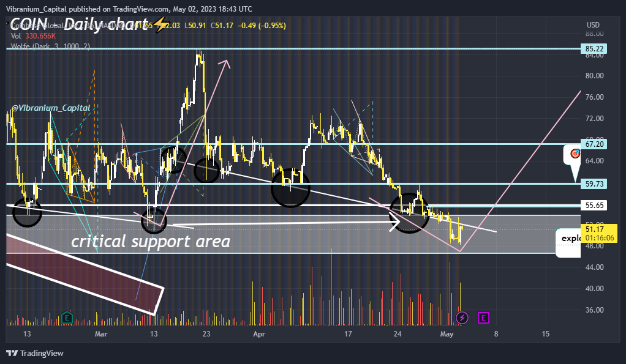Click the 'critical support area' text annotation
Viewport: 626px width, 364px height.
pos(151,241)
